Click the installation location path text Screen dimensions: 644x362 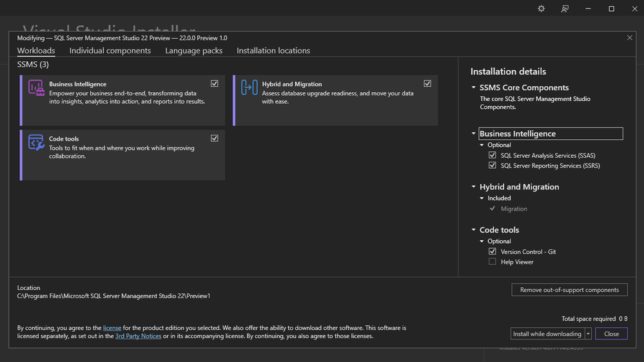click(x=113, y=296)
